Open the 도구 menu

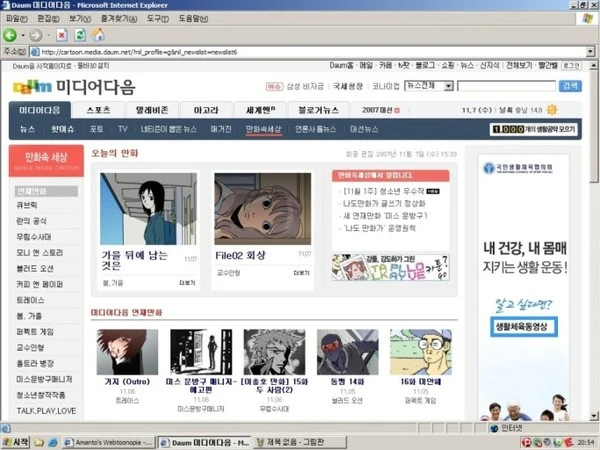tap(158, 18)
